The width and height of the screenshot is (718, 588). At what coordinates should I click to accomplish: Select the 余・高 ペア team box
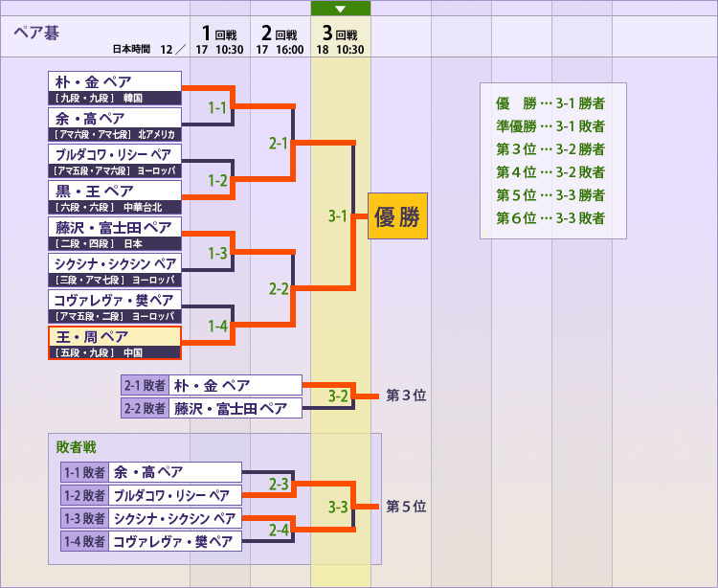pos(114,124)
